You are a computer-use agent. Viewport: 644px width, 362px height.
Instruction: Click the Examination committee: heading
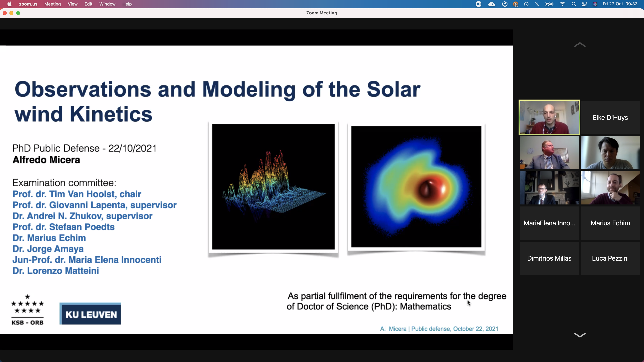click(64, 183)
